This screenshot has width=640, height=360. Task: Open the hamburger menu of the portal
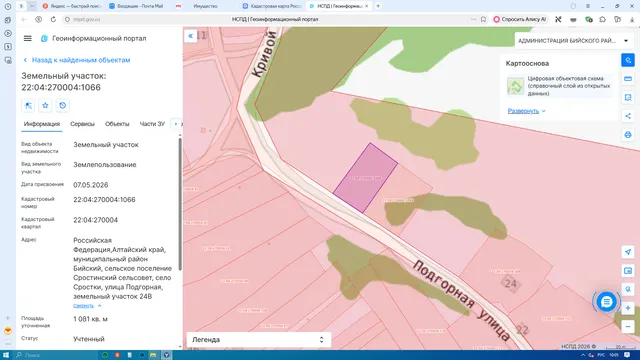point(27,38)
